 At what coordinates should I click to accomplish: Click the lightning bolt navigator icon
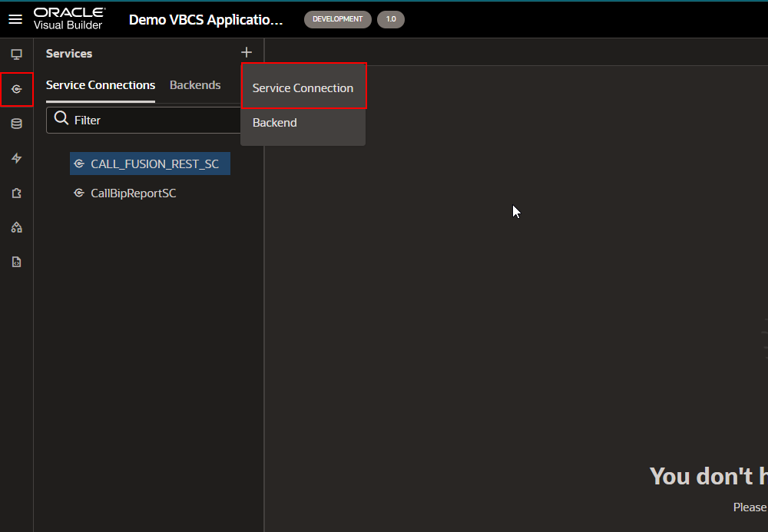pos(17,158)
